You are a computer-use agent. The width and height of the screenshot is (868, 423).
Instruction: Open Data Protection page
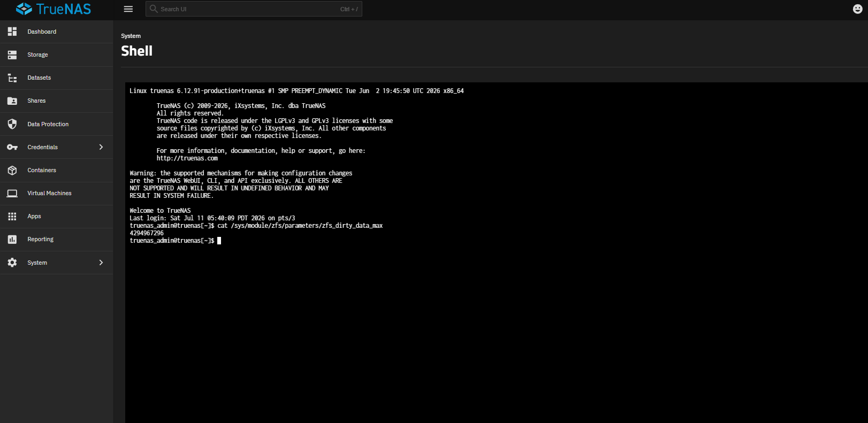pos(56,124)
